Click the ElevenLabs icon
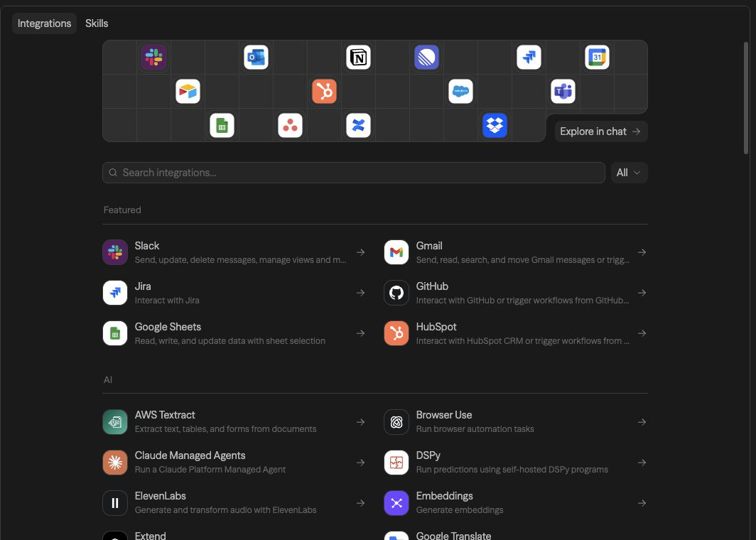This screenshot has height=540, width=756. point(115,503)
